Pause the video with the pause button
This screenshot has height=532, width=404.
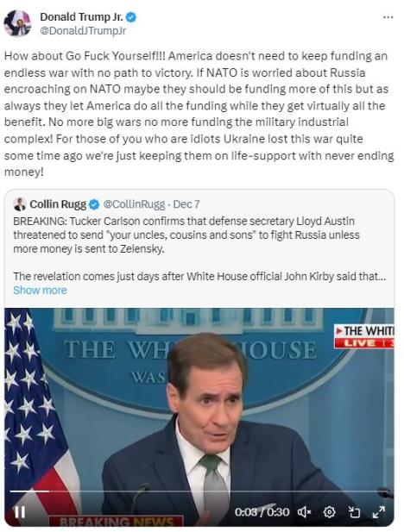(x=19, y=511)
